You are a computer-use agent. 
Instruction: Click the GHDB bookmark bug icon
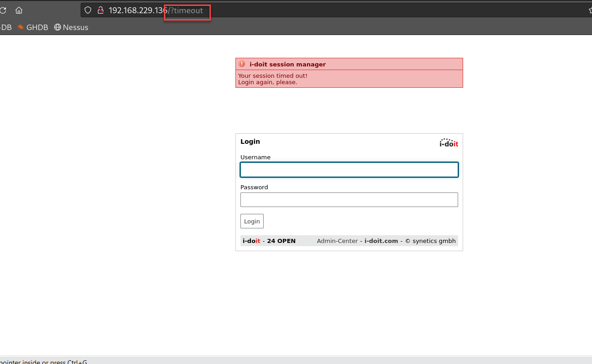click(x=20, y=27)
